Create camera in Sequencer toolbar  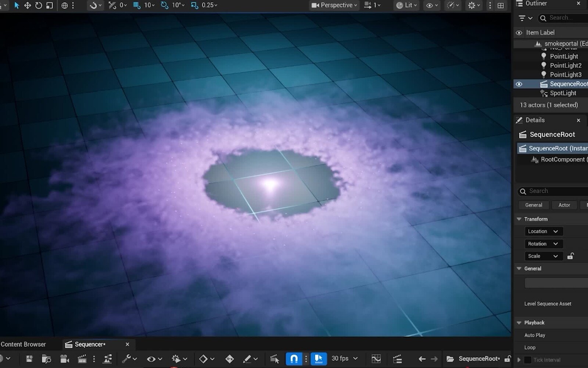click(65, 359)
